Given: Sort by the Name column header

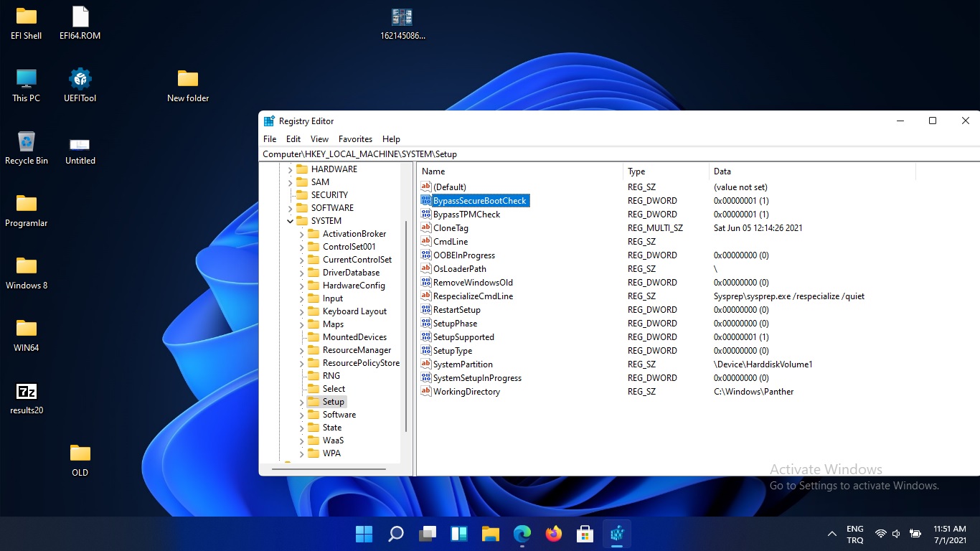Looking at the screenshot, I should pyautogui.click(x=520, y=171).
